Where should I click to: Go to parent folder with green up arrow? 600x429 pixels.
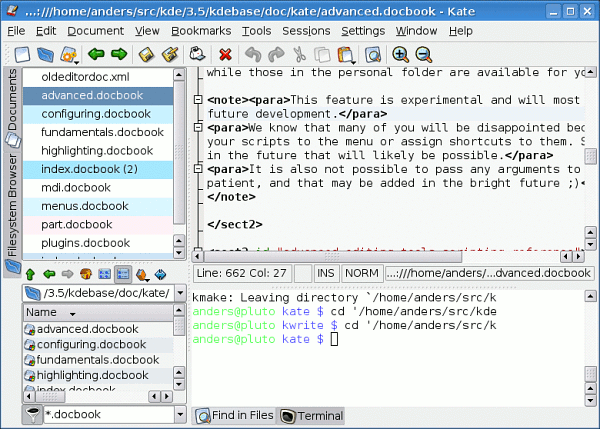tap(30, 273)
